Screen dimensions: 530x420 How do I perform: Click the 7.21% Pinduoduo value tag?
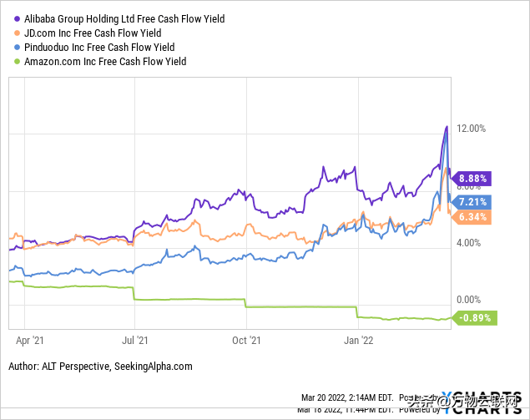pos(472,202)
